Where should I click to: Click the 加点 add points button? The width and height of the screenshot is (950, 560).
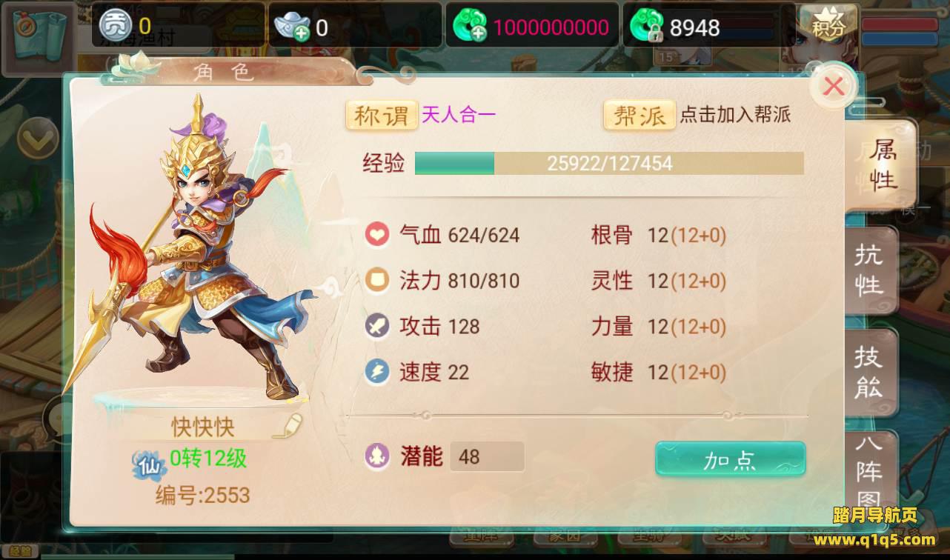point(730,459)
